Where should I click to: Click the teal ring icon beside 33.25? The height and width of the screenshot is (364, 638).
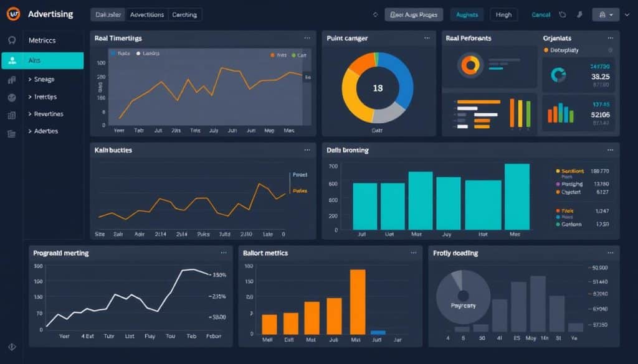pos(558,75)
